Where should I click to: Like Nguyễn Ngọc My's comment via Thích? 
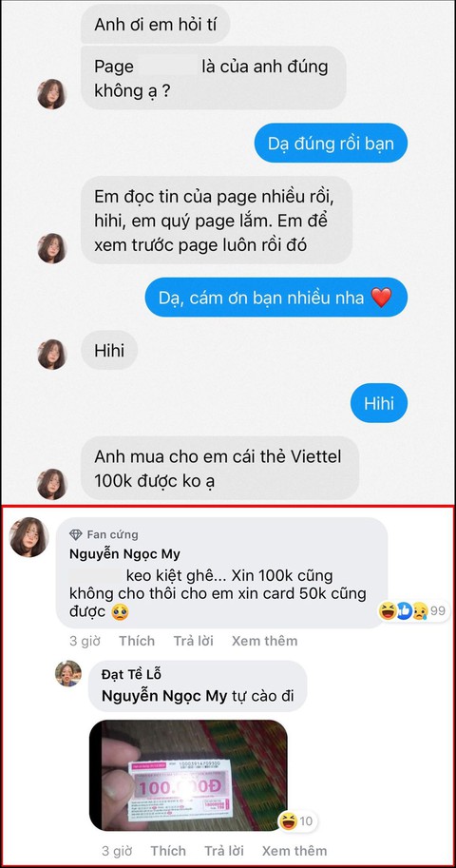[137, 641]
